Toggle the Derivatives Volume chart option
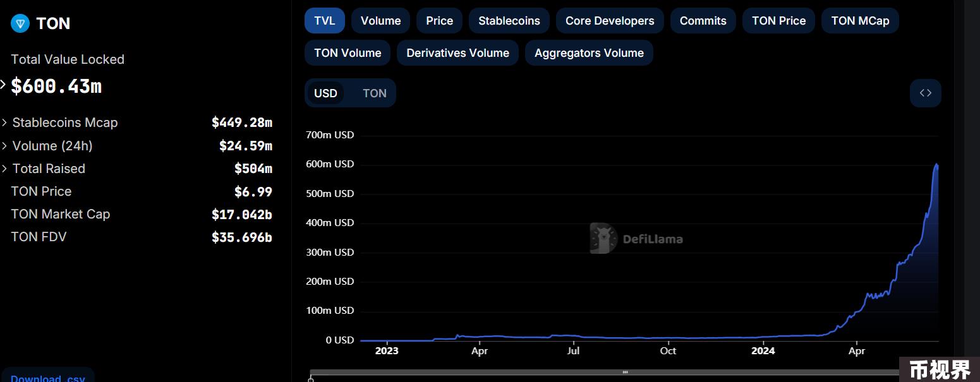 point(458,53)
